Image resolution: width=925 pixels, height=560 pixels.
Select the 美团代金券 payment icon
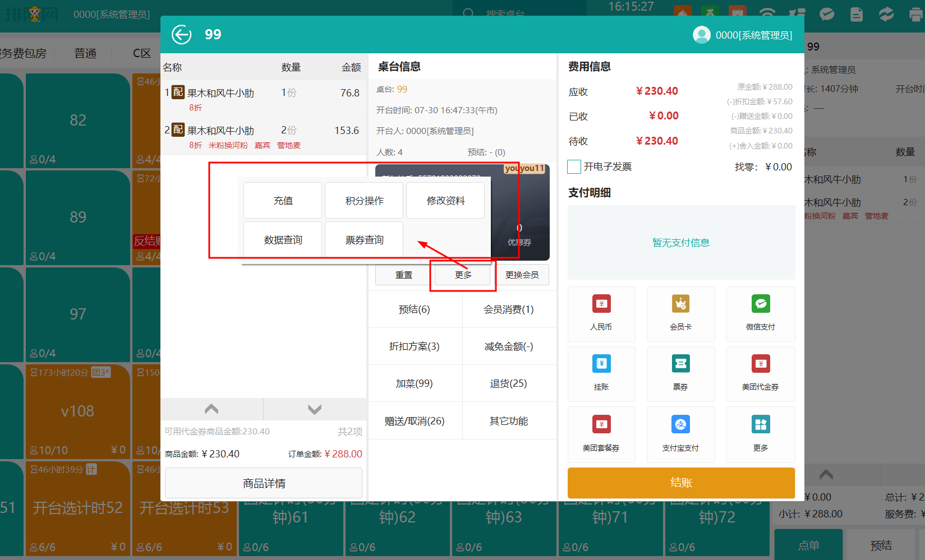coord(760,364)
